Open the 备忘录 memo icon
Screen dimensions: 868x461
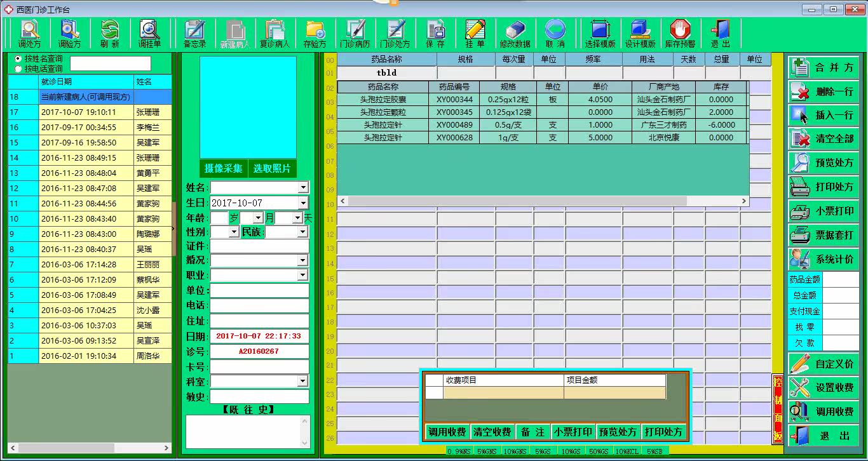[x=194, y=34]
